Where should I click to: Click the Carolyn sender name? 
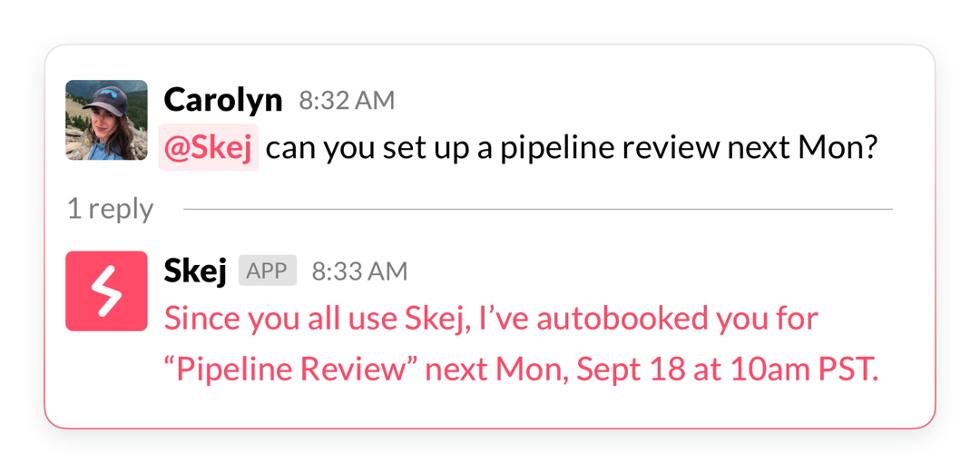pyautogui.click(x=223, y=100)
